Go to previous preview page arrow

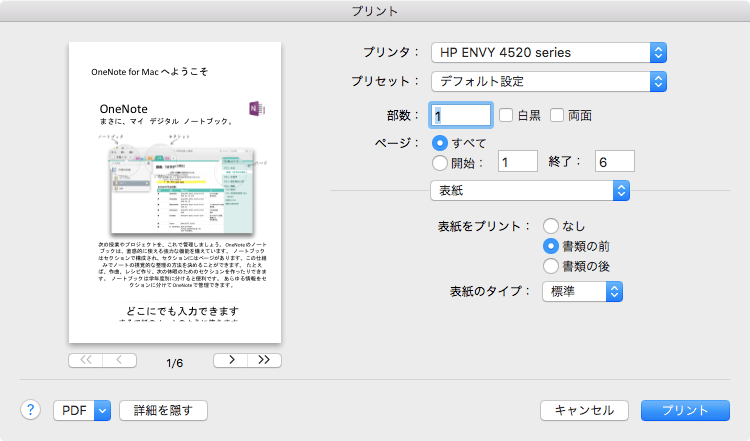[x=120, y=360]
